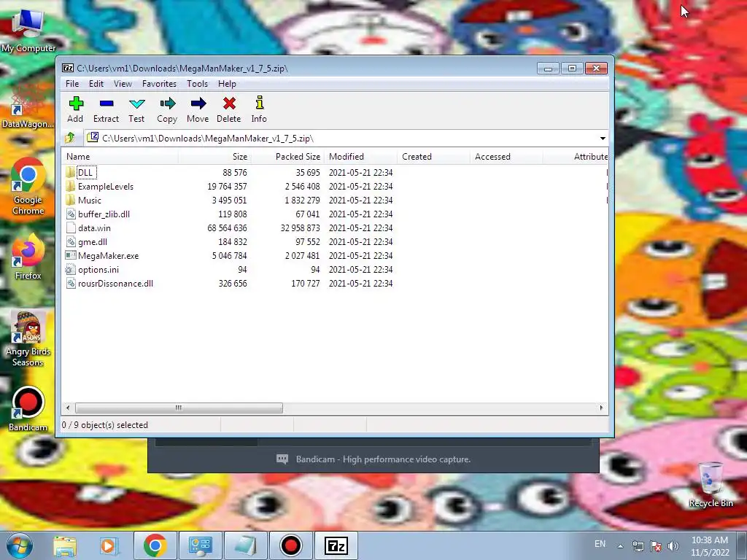Select buffer_zlib.dll file icon
Screen dimensions: 747x560
[71, 214]
